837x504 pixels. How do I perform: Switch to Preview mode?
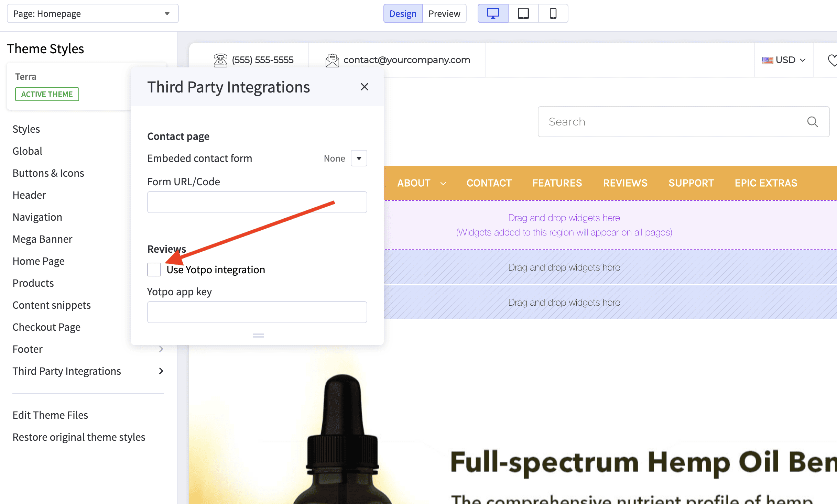[x=444, y=14]
